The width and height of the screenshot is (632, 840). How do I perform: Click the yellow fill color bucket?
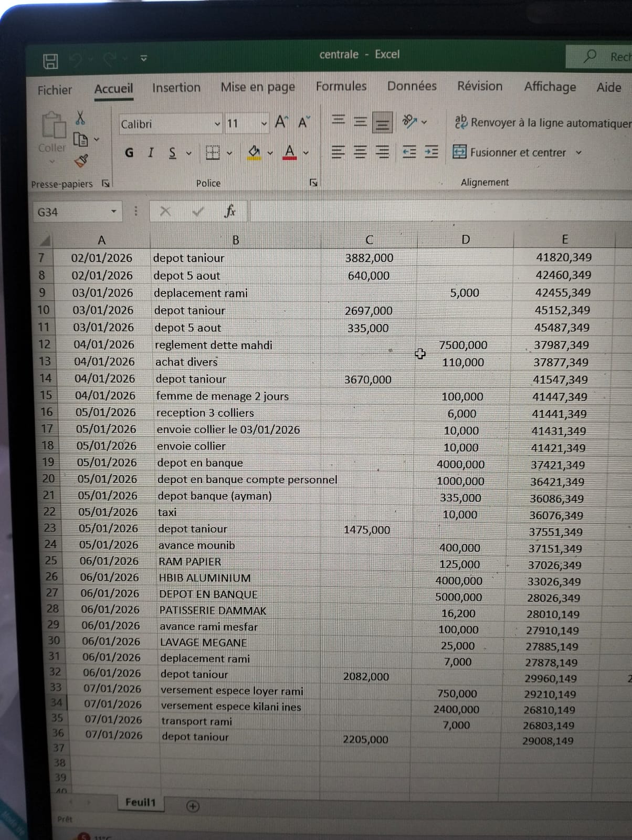tap(254, 153)
